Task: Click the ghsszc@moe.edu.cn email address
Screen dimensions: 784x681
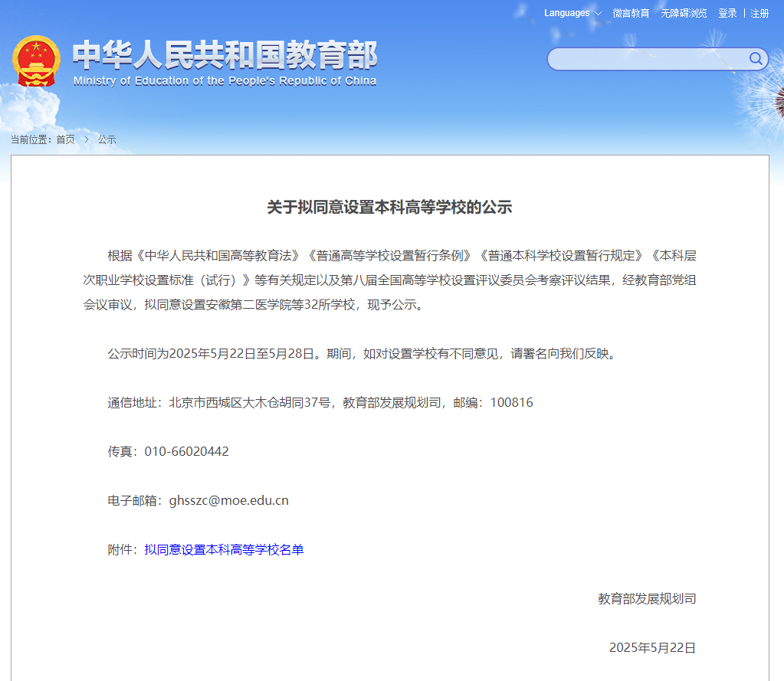Action: click(228, 500)
